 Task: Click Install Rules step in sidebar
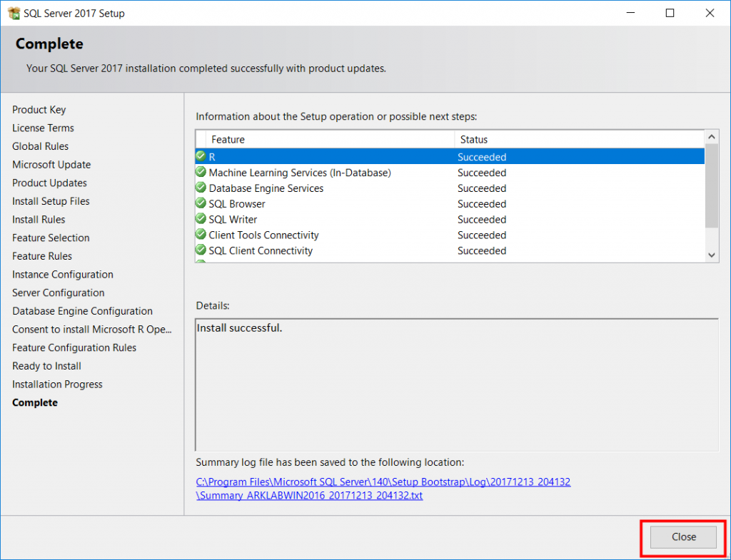coord(39,219)
